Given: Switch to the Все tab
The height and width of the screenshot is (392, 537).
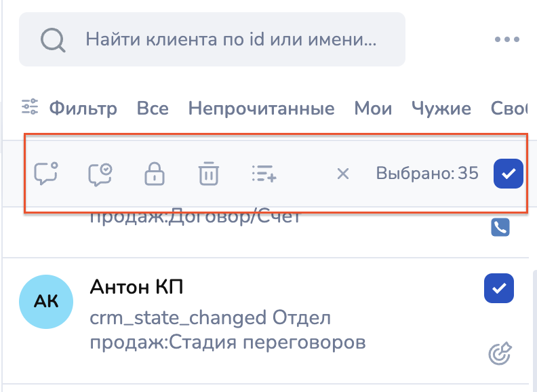Looking at the screenshot, I should tap(153, 108).
